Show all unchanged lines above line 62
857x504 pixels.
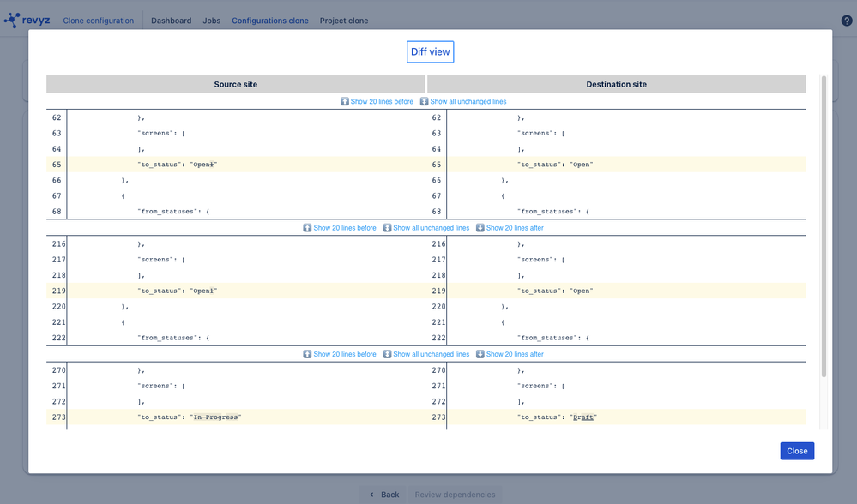tap(463, 101)
